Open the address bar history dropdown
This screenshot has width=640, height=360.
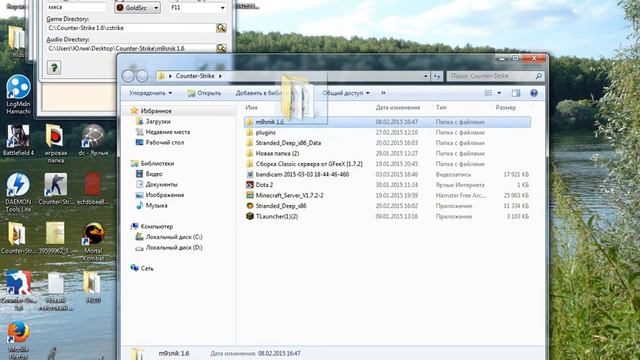[426, 76]
